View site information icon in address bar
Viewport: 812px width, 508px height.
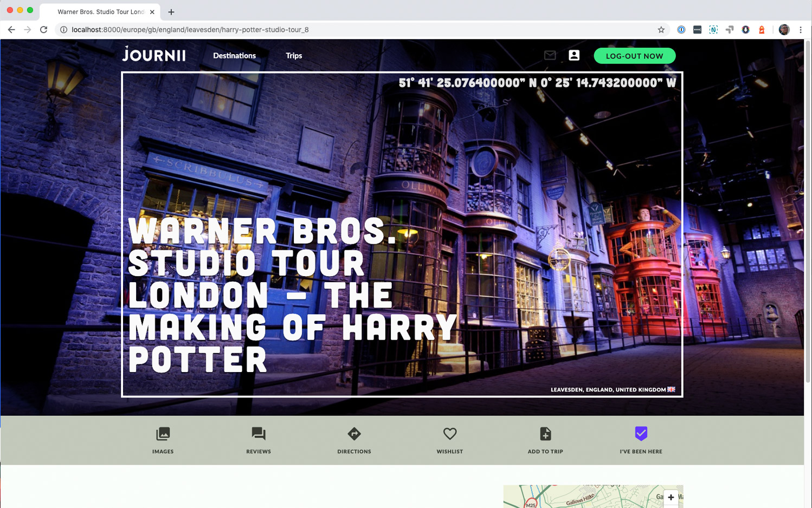pos(63,30)
